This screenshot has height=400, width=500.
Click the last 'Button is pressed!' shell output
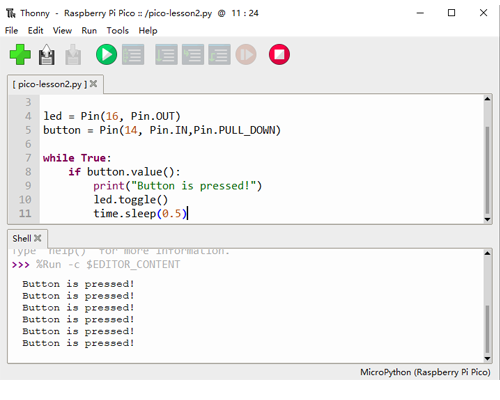tap(78, 343)
